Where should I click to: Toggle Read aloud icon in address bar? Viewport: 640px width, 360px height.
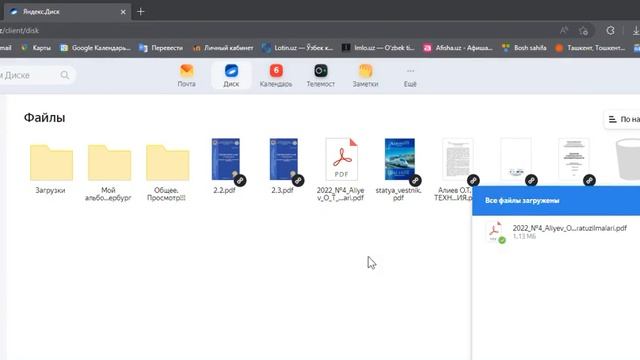564,30
